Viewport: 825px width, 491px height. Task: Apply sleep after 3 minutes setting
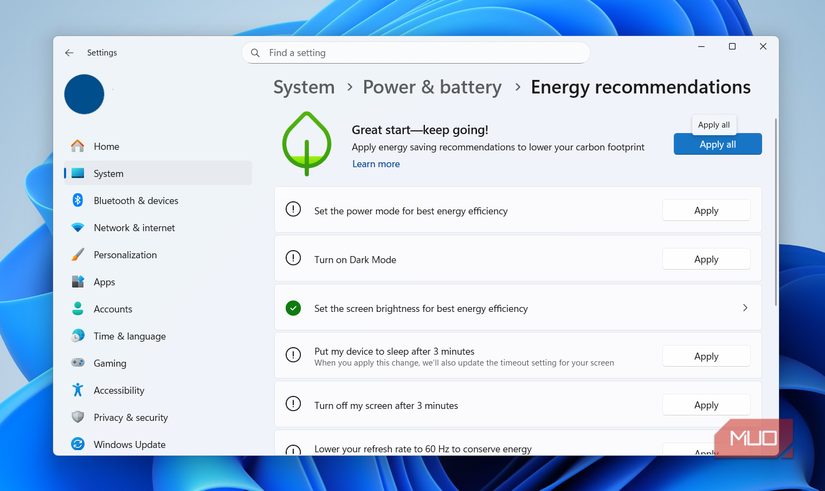coord(706,356)
